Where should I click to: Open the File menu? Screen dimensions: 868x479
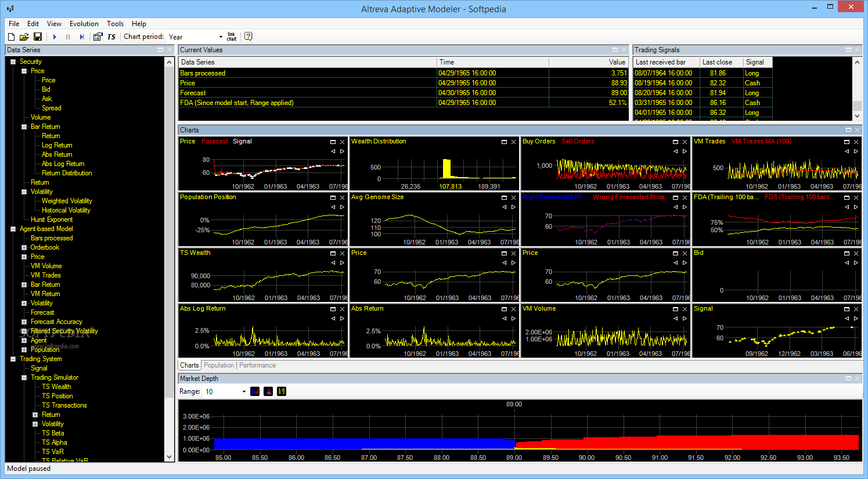14,24
